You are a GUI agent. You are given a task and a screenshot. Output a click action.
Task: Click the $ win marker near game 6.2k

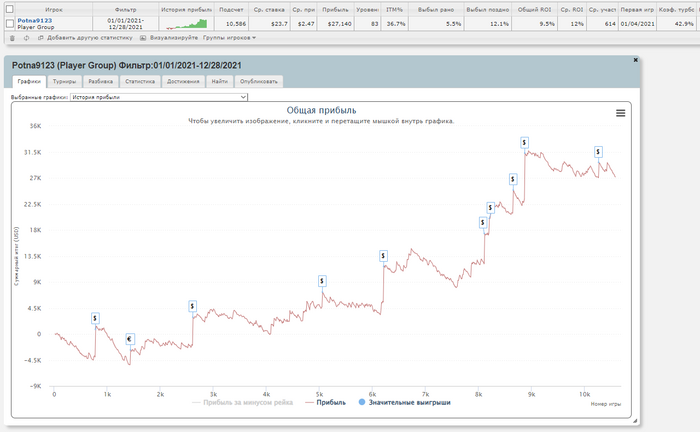click(x=383, y=256)
